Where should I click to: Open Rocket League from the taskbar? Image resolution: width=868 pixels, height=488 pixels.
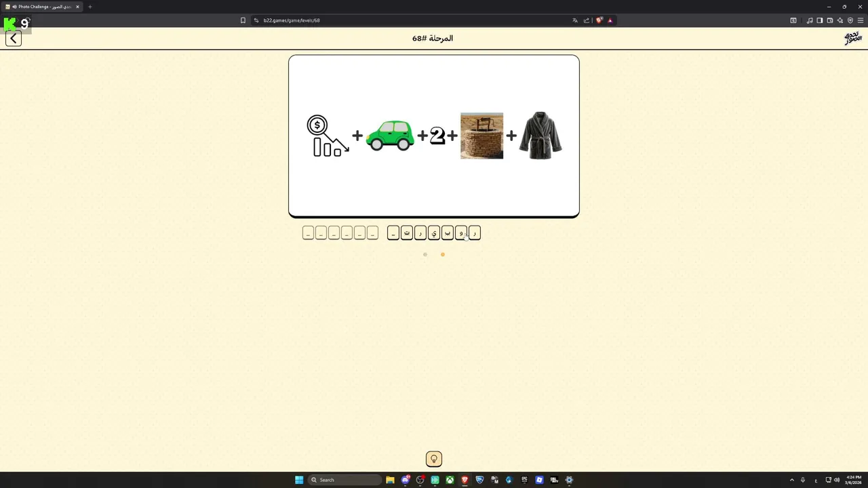479,480
